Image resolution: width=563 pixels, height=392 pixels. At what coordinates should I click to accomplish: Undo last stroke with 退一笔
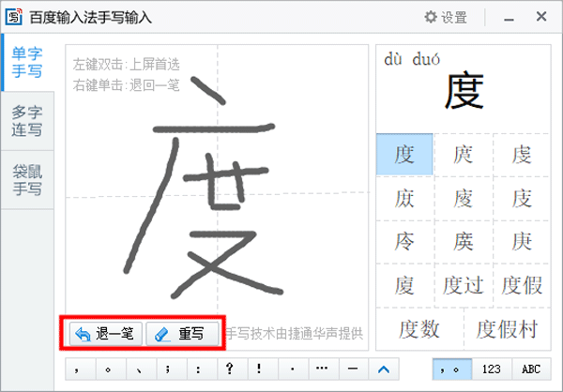(x=106, y=334)
